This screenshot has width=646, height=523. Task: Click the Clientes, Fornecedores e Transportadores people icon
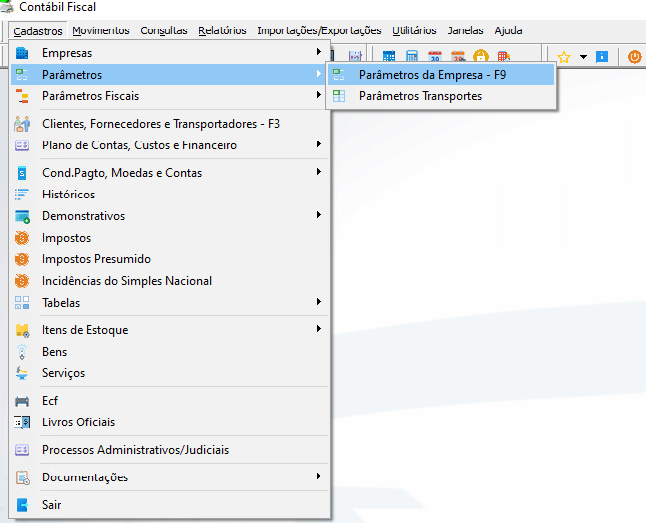[22, 124]
